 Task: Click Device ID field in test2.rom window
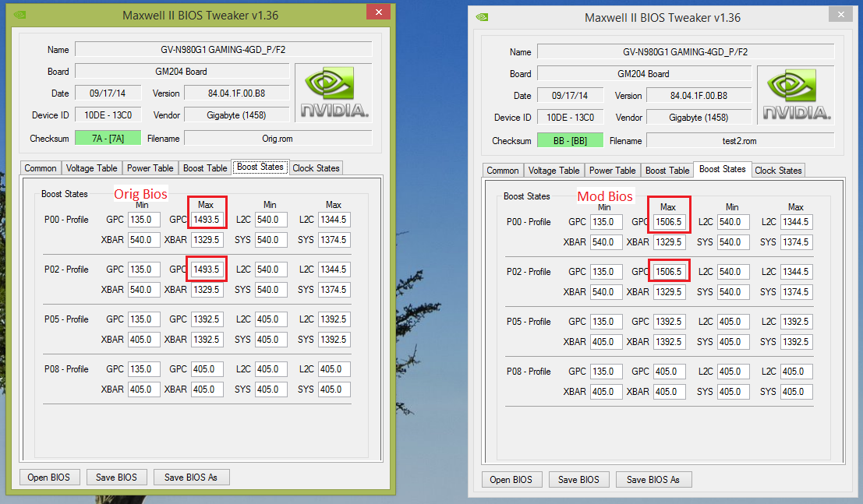[x=570, y=117]
